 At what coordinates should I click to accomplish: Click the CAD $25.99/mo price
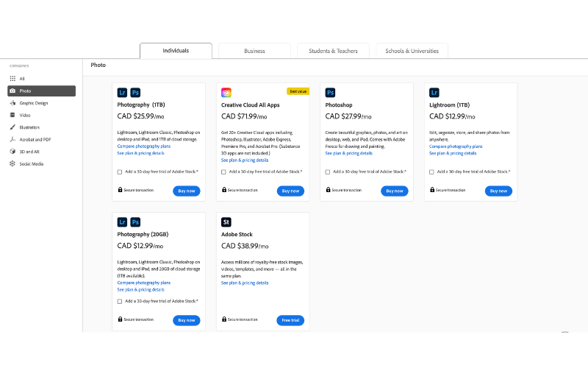[x=140, y=116]
